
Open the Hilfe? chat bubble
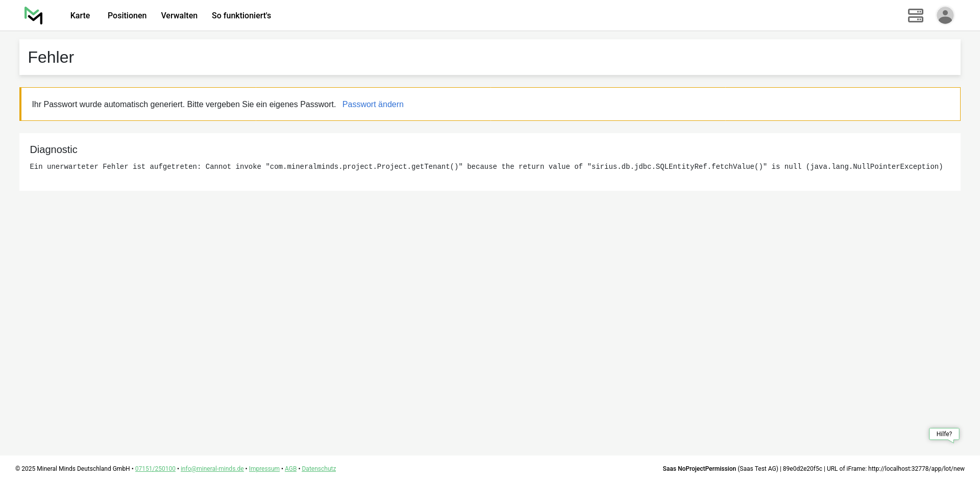944,434
